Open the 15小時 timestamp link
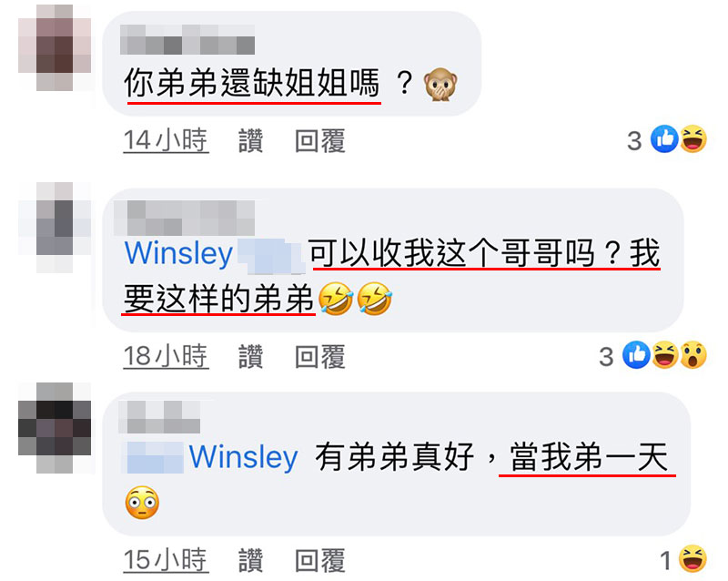 (x=166, y=560)
